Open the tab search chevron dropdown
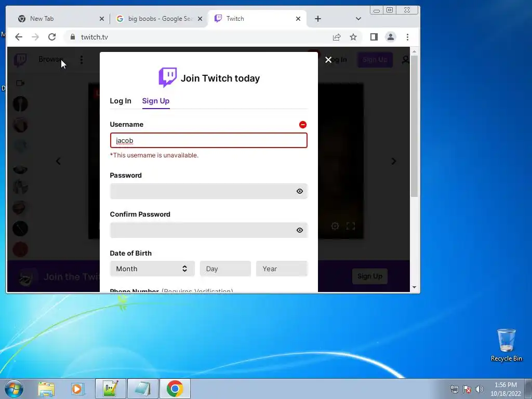 (x=358, y=19)
